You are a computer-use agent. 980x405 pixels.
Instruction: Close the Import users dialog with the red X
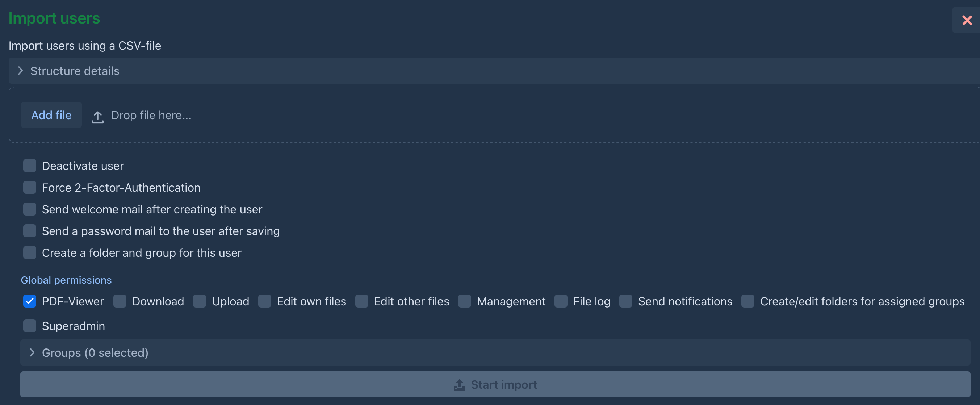click(x=967, y=20)
